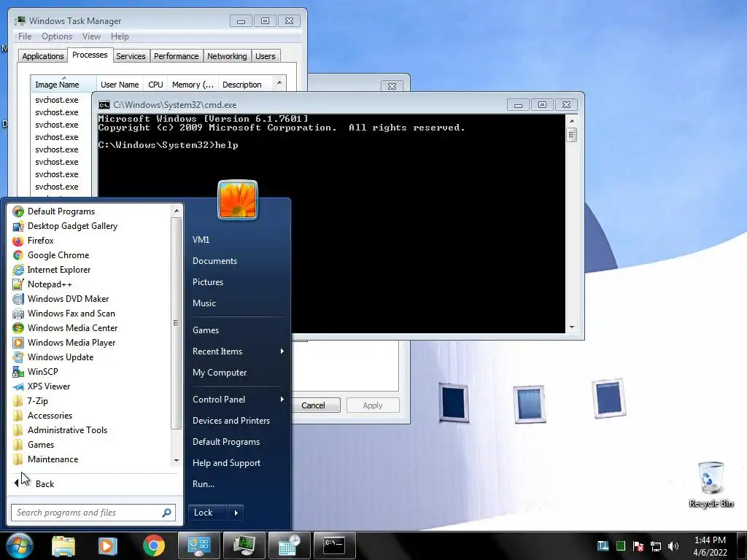Viewport: 747px width, 560px height.
Task: Click the volume speaker tray icon
Action: pos(673,546)
